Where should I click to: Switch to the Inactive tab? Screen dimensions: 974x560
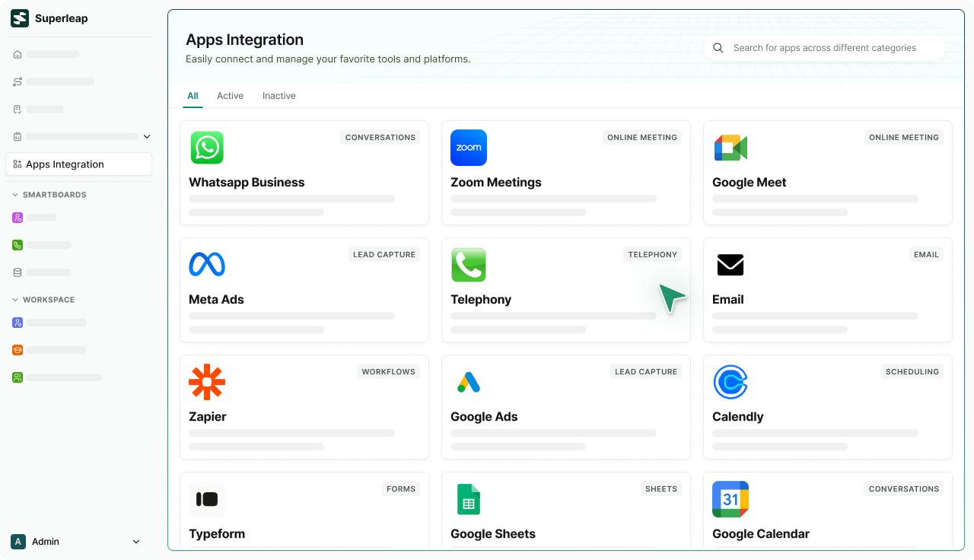tap(279, 96)
